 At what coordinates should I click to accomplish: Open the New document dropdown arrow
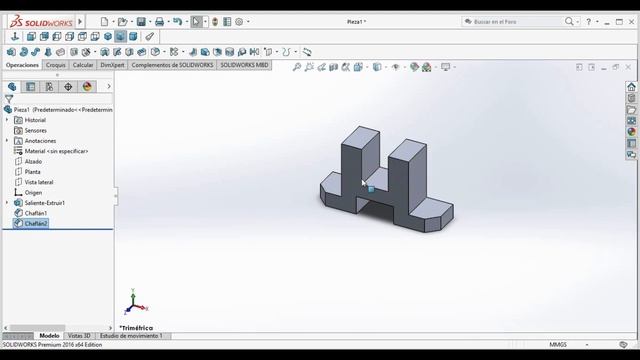113,22
